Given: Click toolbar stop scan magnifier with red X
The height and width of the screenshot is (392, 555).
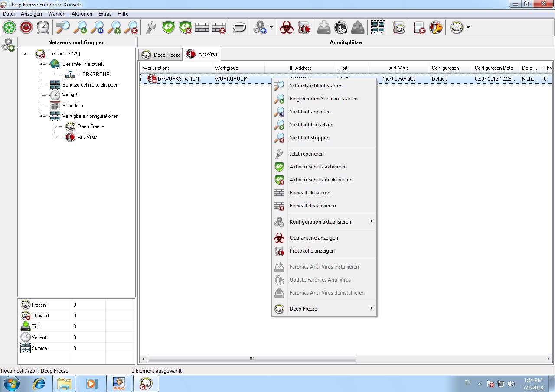Looking at the screenshot, I should [x=131, y=28].
